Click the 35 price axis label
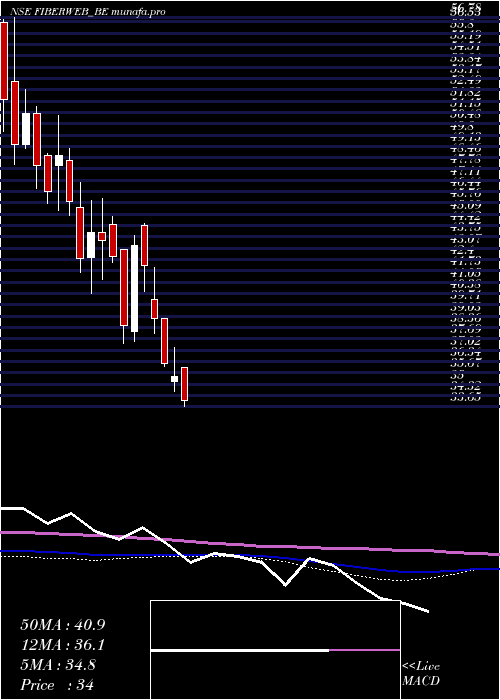 pos(455,376)
